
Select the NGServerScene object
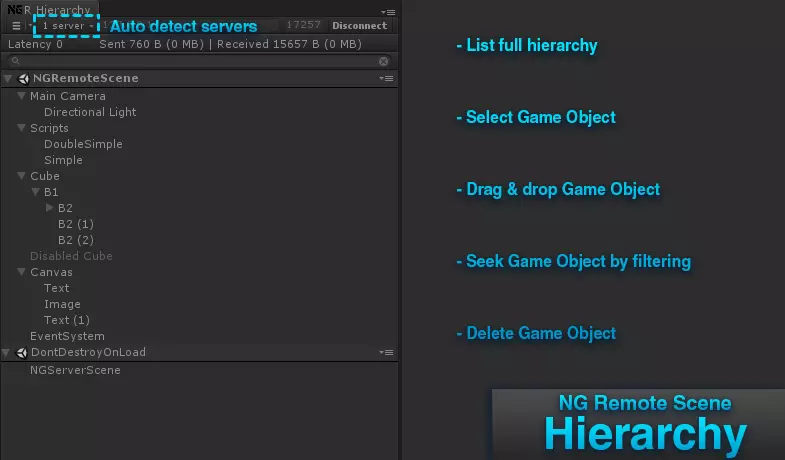75,370
